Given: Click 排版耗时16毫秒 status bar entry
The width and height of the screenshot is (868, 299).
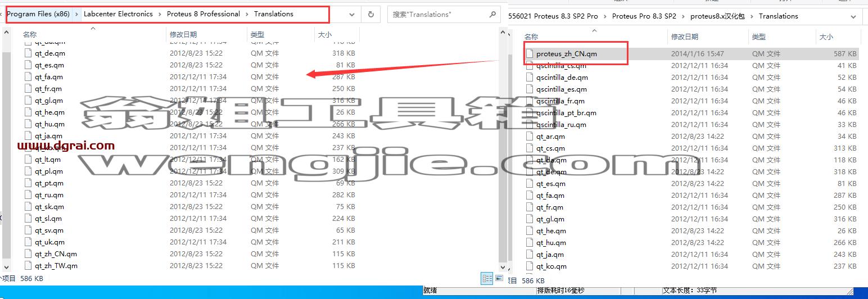Looking at the screenshot, I should 561,291.
